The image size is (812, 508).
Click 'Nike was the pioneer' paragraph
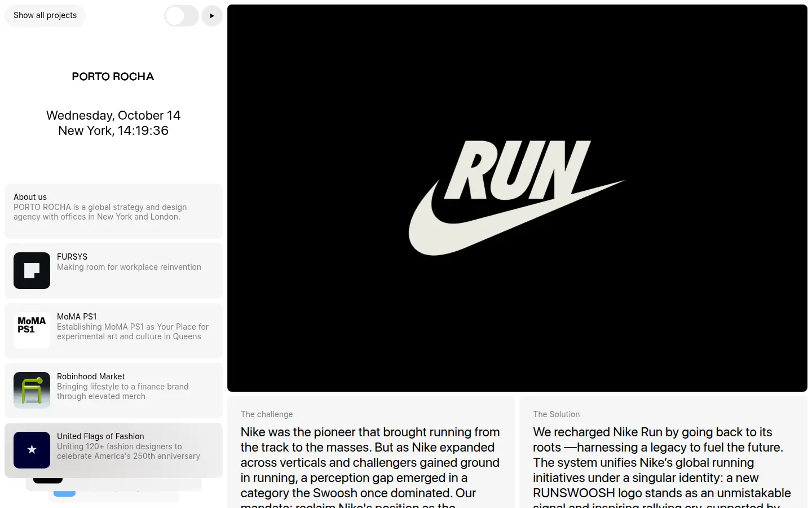(370, 466)
